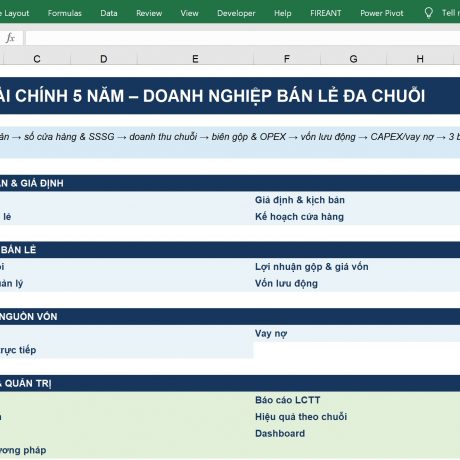The height and width of the screenshot is (460, 460).
Task: Go to Lợi nhuận gộp & giá vốn
Action: click(312, 267)
